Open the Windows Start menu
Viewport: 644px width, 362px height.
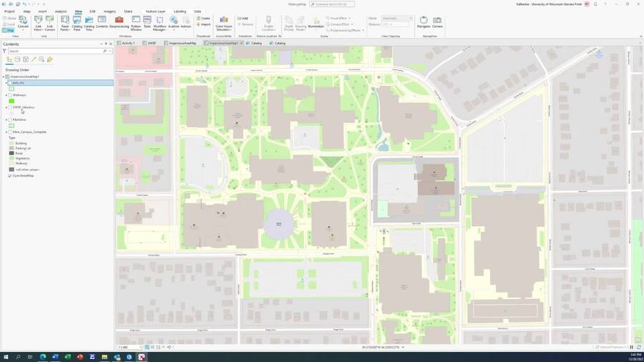pos(6,357)
